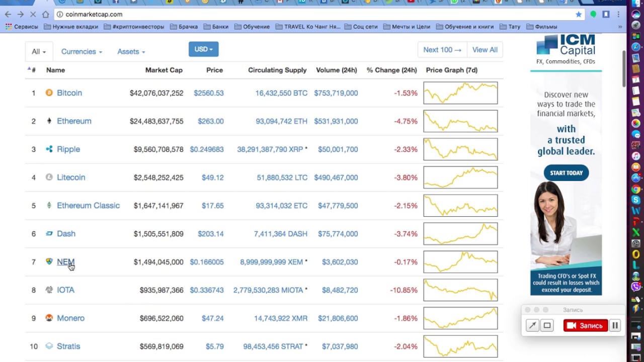Image resolution: width=644 pixels, height=362 pixels.
Task: Click START TODAY in ICM ad
Action: pos(566,173)
